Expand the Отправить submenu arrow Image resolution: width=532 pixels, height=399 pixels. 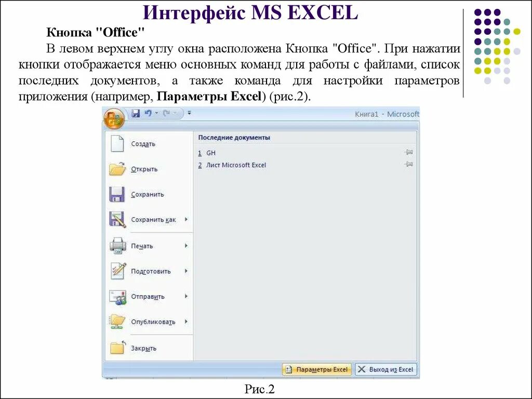point(187,296)
